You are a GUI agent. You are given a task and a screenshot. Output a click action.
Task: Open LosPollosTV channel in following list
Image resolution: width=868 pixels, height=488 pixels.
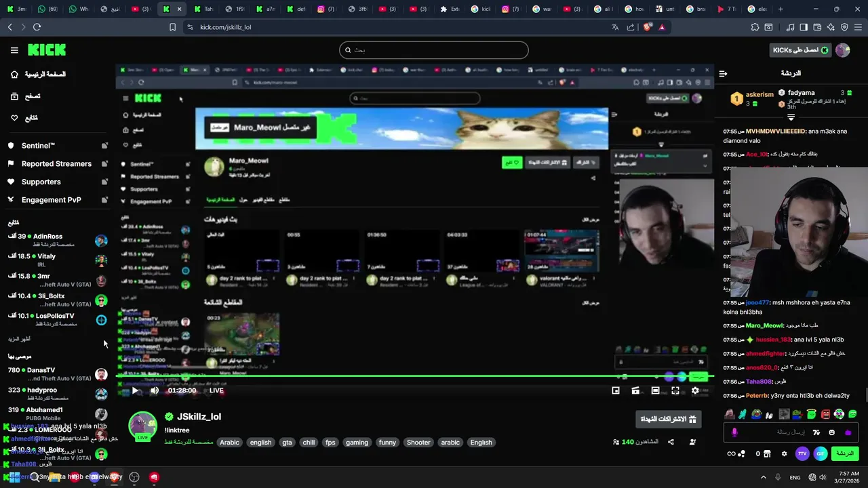pyautogui.click(x=58, y=319)
